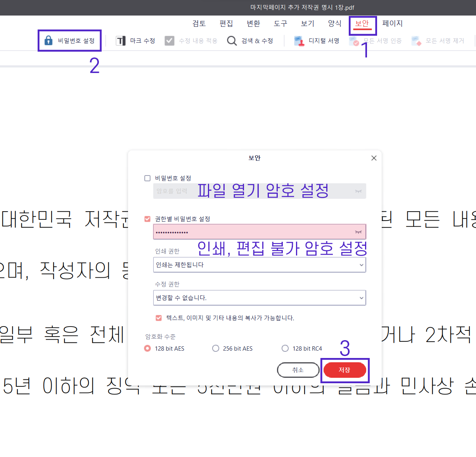
Task: Click the 디지털 서명 stamp icon
Action: (x=299, y=41)
